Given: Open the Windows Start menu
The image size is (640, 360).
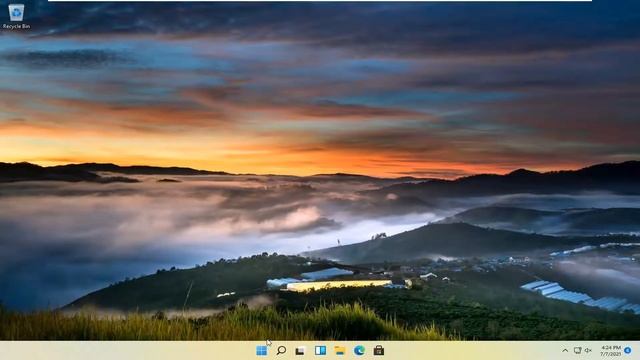Looking at the screenshot, I should click(x=262, y=351).
